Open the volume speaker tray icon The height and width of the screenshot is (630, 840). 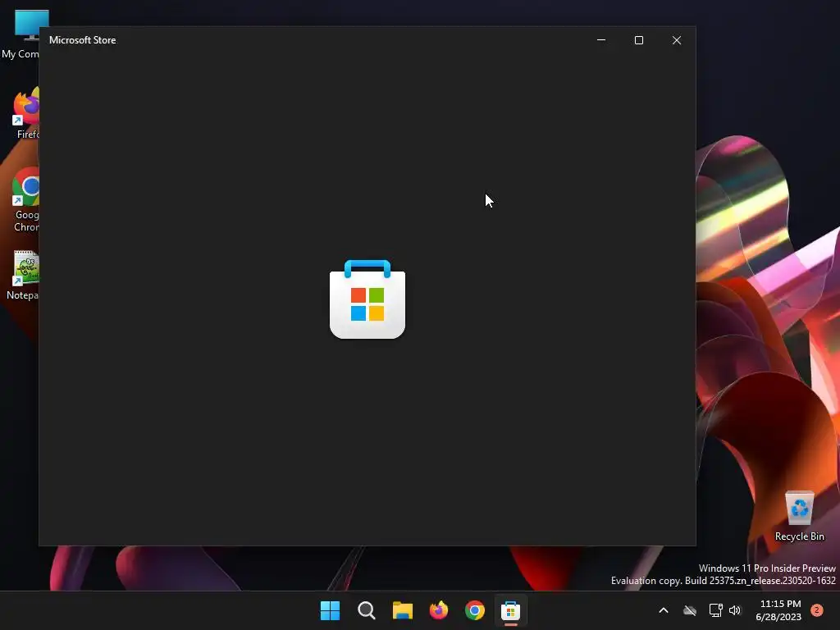point(735,610)
